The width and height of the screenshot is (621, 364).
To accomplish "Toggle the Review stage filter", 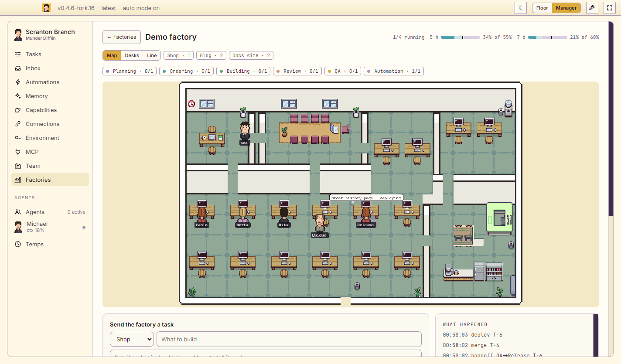I will pos(297,71).
